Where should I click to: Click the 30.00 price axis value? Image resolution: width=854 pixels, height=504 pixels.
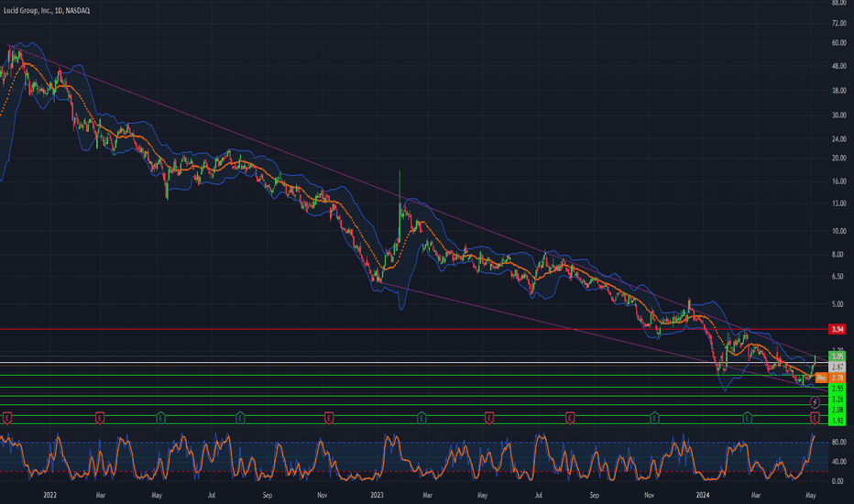(838, 115)
